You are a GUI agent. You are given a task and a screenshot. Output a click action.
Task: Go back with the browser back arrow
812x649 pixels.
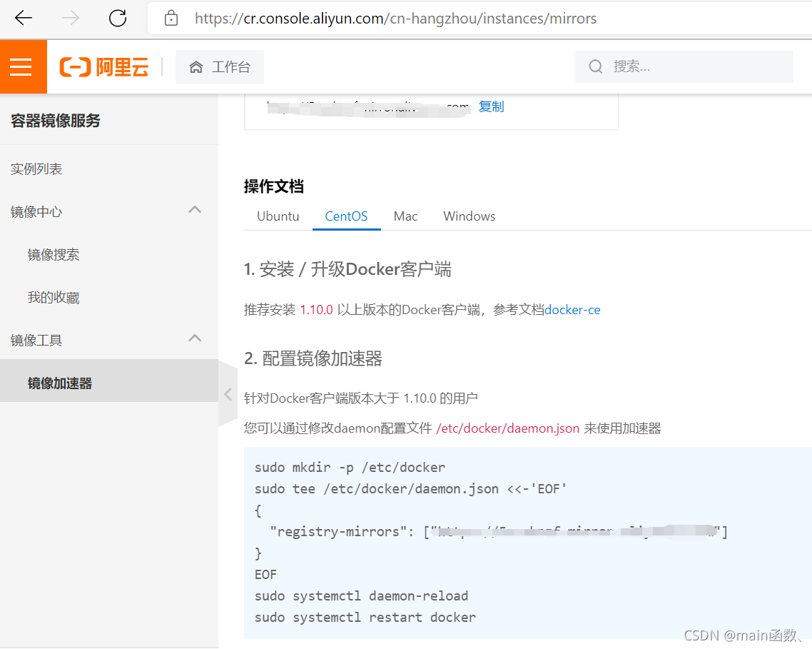pyautogui.click(x=24, y=18)
